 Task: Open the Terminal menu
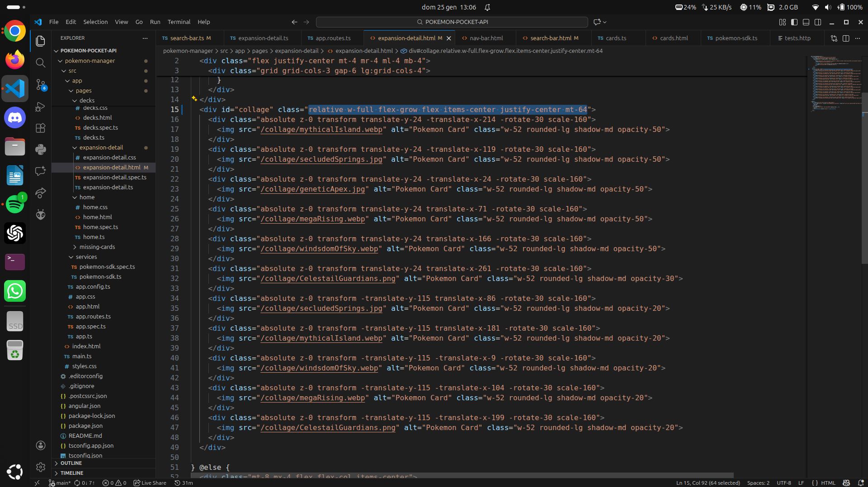tap(179, 22)
